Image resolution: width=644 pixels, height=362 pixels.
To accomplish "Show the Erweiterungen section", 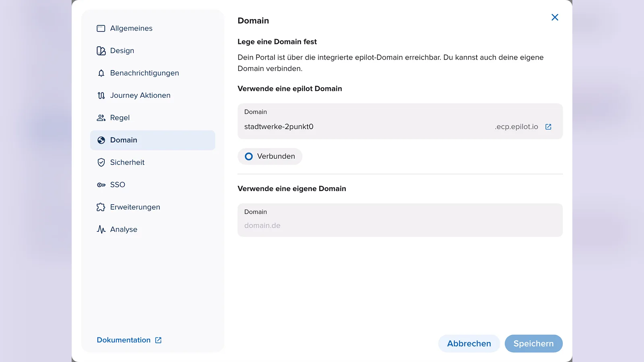I will (x=153, y=207).
